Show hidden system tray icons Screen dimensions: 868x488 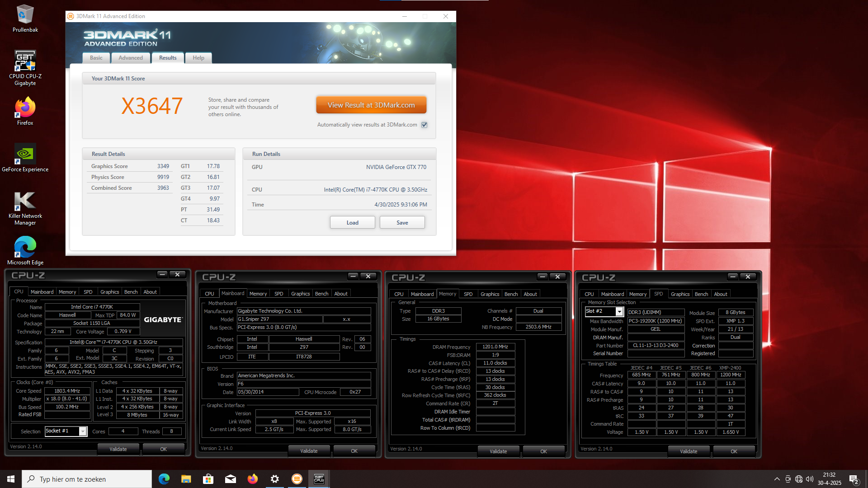point(777,479)
